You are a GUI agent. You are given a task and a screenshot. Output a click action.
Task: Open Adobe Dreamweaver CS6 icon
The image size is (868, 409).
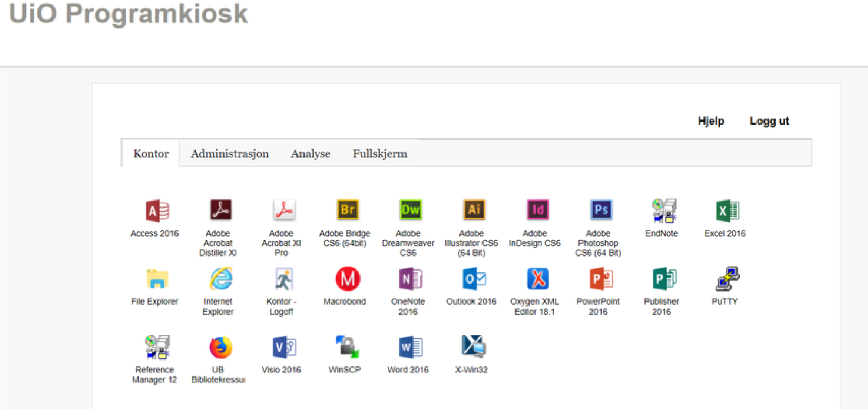pyautogui.click(x=410, y=209)
